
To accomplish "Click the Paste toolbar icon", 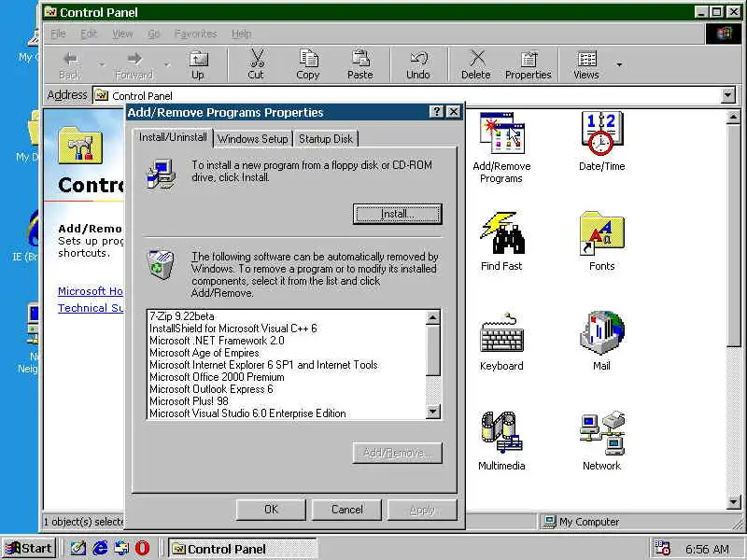I will pos(360,64).
